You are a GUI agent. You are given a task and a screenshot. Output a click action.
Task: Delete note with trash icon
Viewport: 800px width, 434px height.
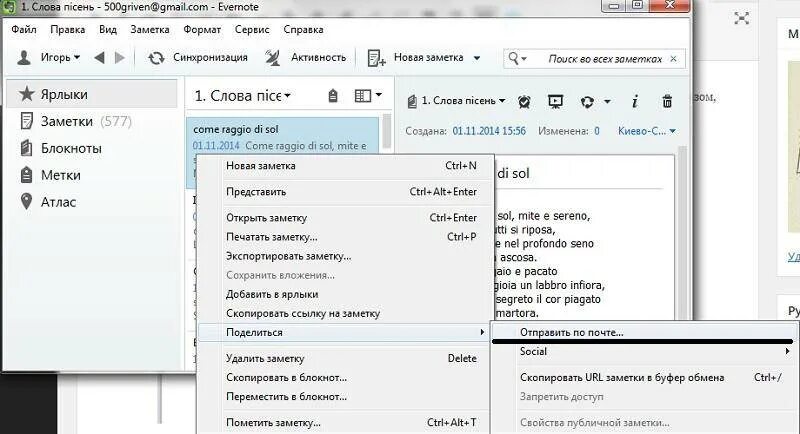click(x=667, y=101)
